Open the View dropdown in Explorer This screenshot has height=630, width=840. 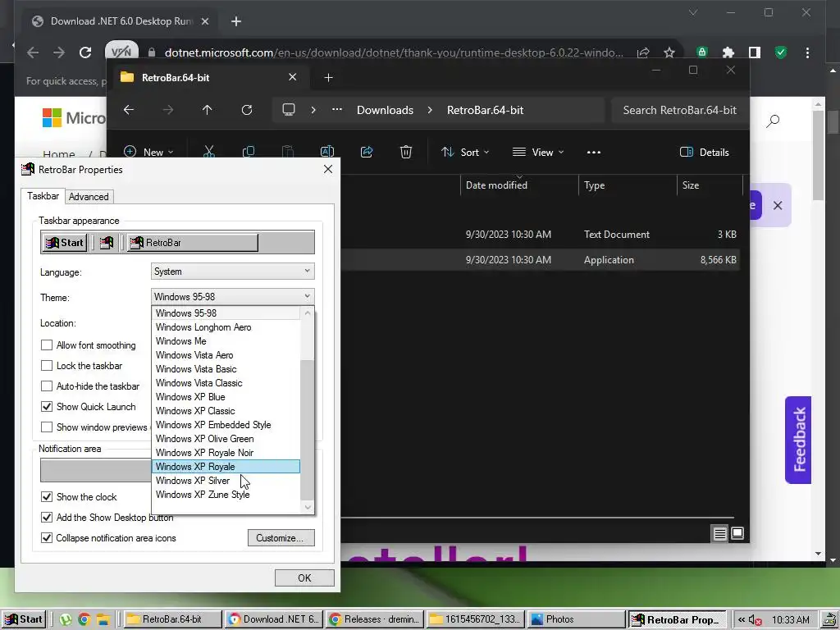538,152
